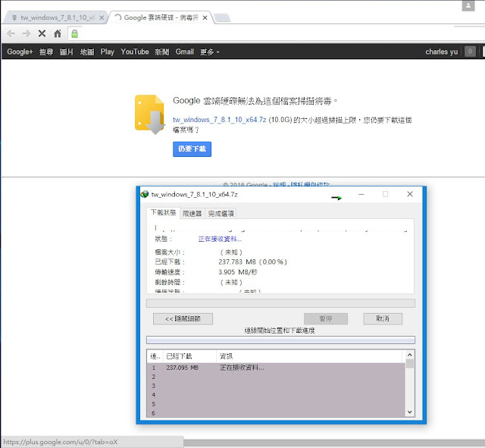Viewport: 485px width, 448px height.
Task: Select connection row 2
Action: point(276,377)
